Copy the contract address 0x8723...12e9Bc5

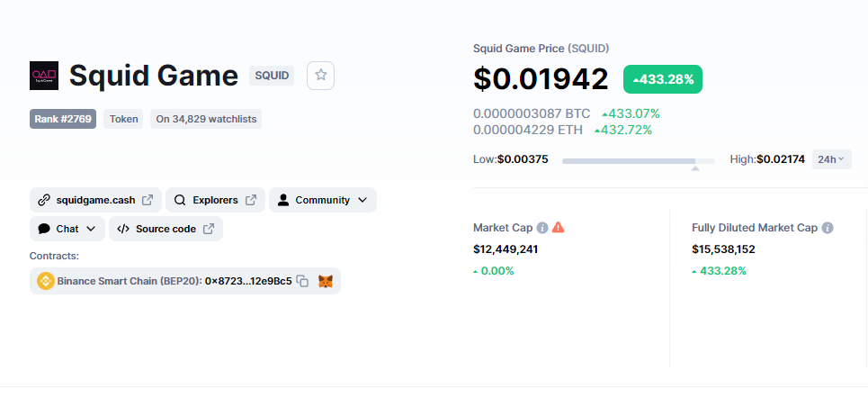[302, 281]
